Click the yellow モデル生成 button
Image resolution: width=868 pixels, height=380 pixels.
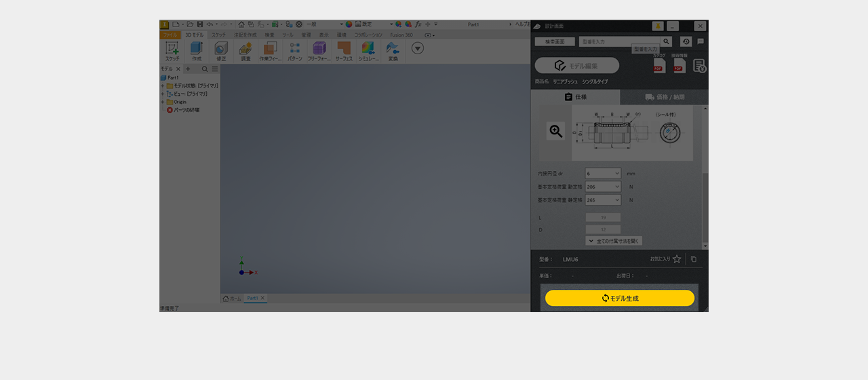point(620,298)
